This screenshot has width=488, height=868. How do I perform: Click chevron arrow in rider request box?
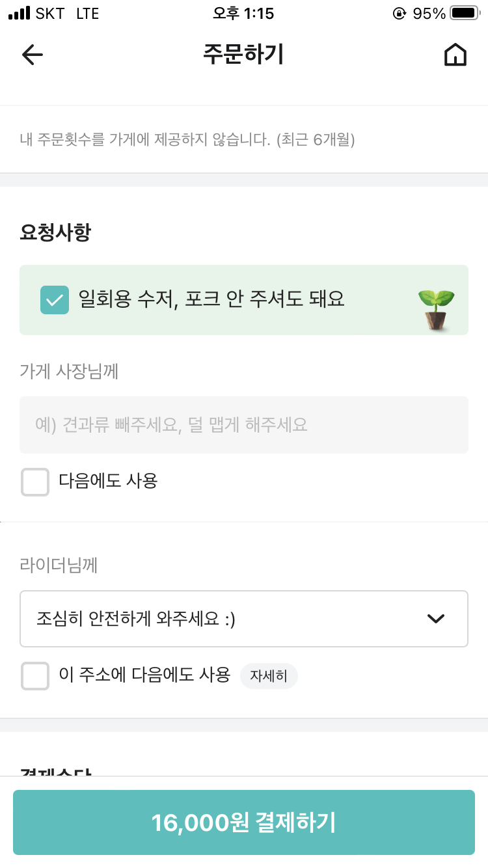435,618
